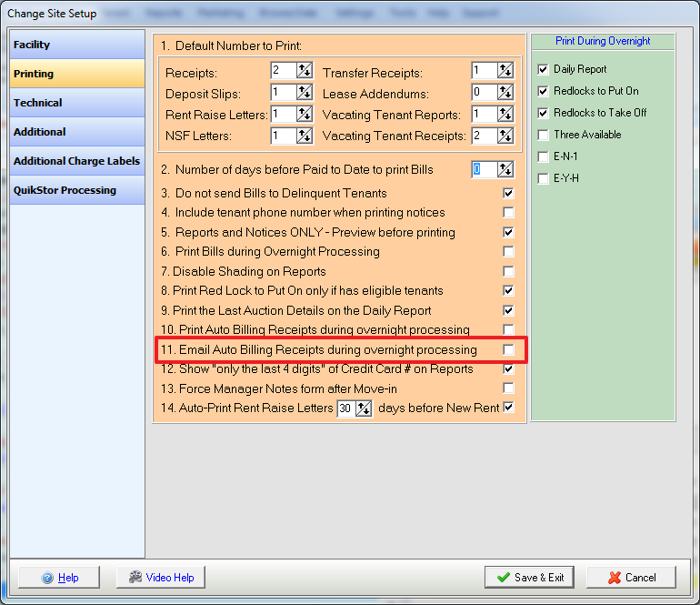
Task: Click the days before Paid to Date field
Action: (x=485, y=169)
